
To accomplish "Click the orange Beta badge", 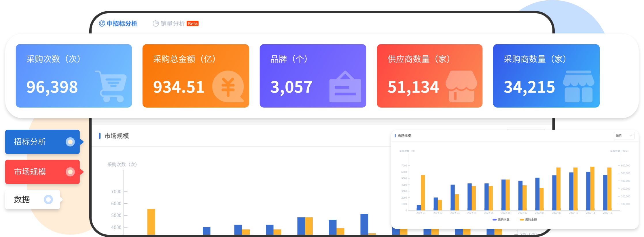I will point(193,24).
